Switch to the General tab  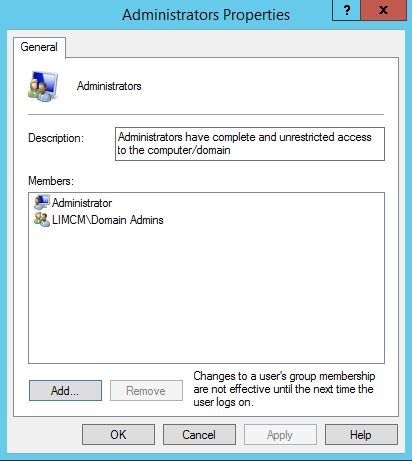39,47
